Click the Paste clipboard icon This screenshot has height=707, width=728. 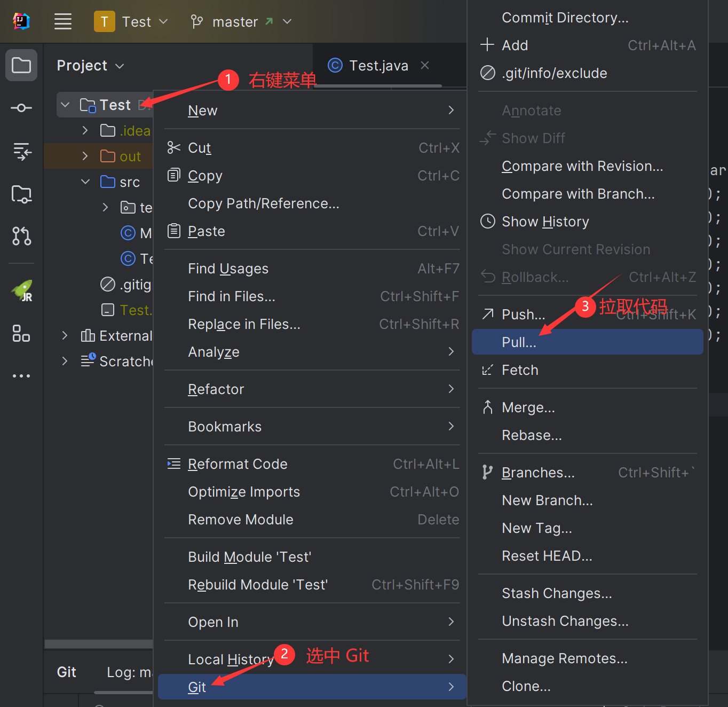tap(174, 231)
